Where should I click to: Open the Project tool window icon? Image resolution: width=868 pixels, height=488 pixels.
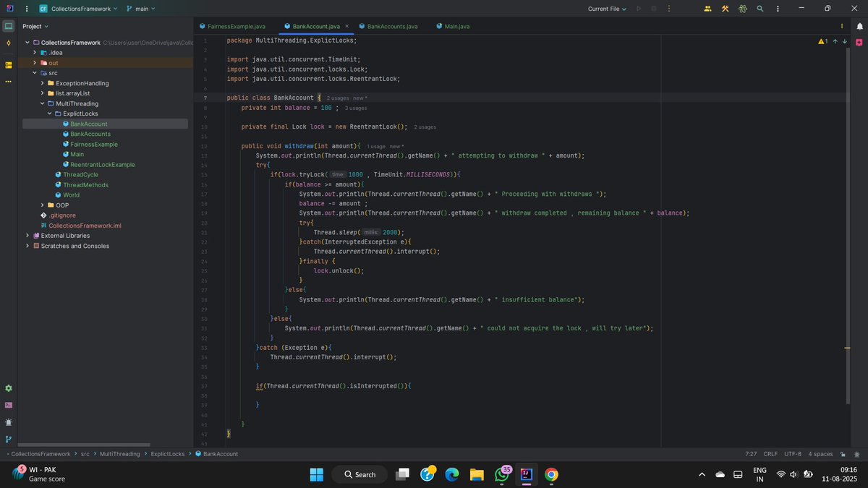point(9,26)
